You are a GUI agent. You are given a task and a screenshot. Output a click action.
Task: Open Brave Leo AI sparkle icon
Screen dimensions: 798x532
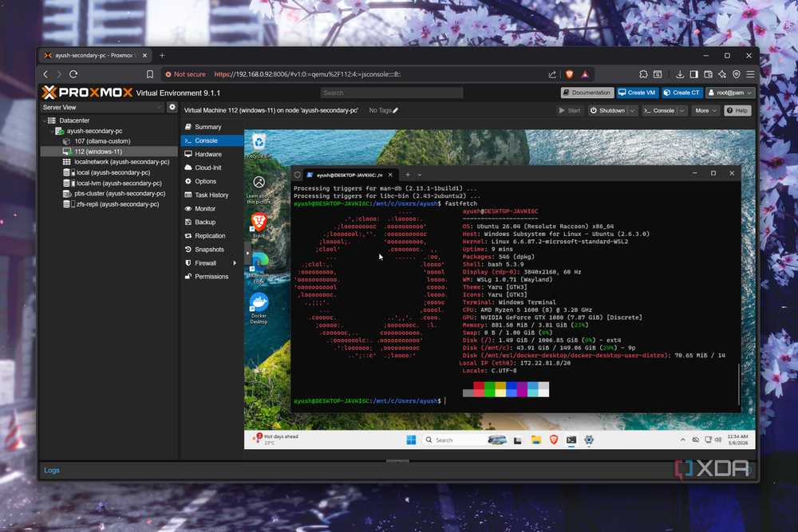722,74
